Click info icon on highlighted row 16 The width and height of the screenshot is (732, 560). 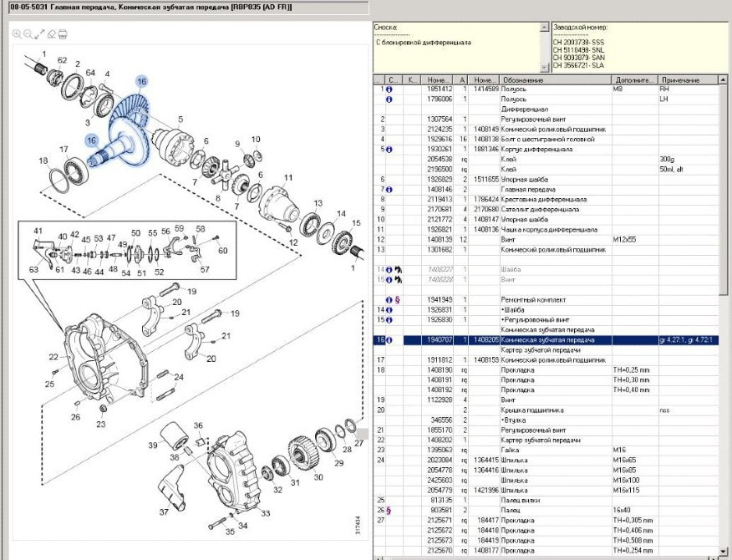pos(389,340)
